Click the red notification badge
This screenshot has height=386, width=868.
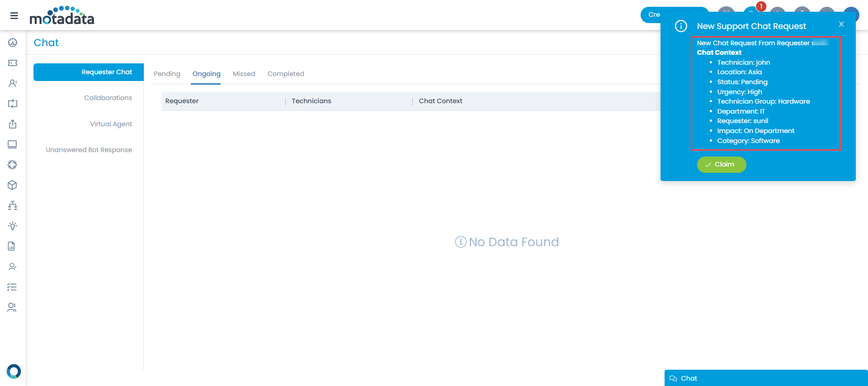click(761, 6)
